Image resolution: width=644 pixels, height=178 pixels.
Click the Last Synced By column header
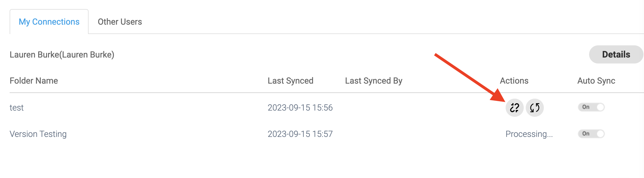373,81
